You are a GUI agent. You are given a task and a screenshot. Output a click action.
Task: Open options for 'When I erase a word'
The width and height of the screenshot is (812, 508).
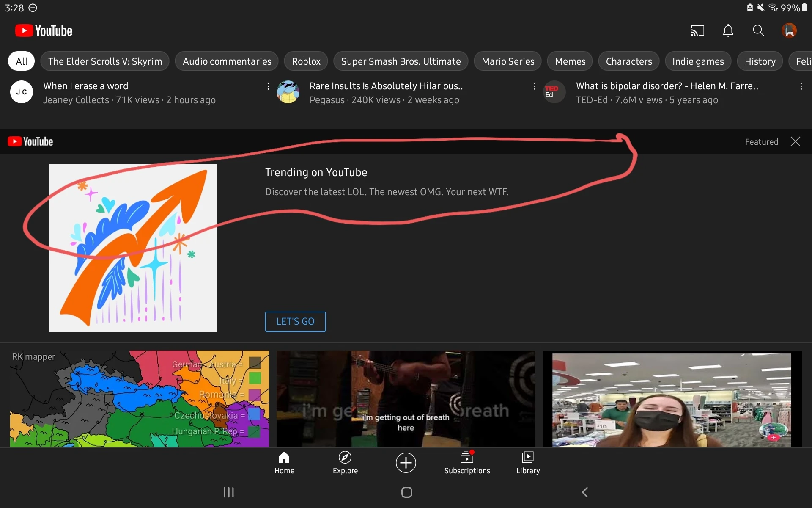tap(268, 86)
